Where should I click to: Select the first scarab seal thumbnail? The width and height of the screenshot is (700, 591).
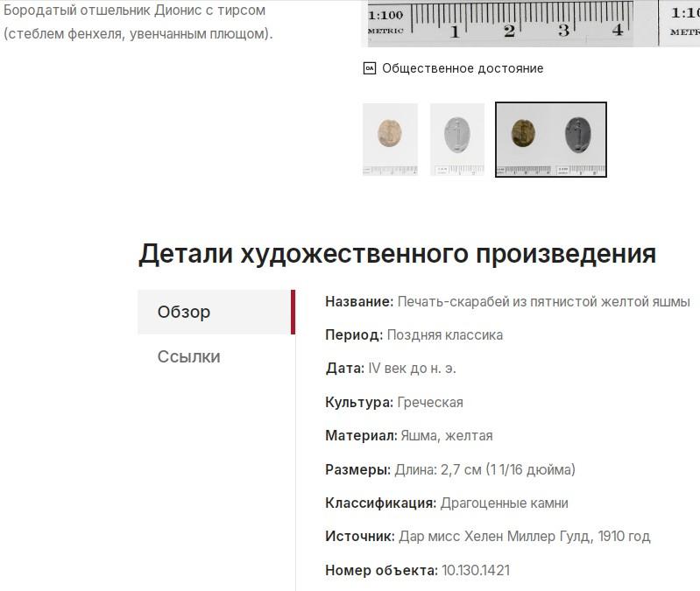pyautogui.click(x=390, y=139)
